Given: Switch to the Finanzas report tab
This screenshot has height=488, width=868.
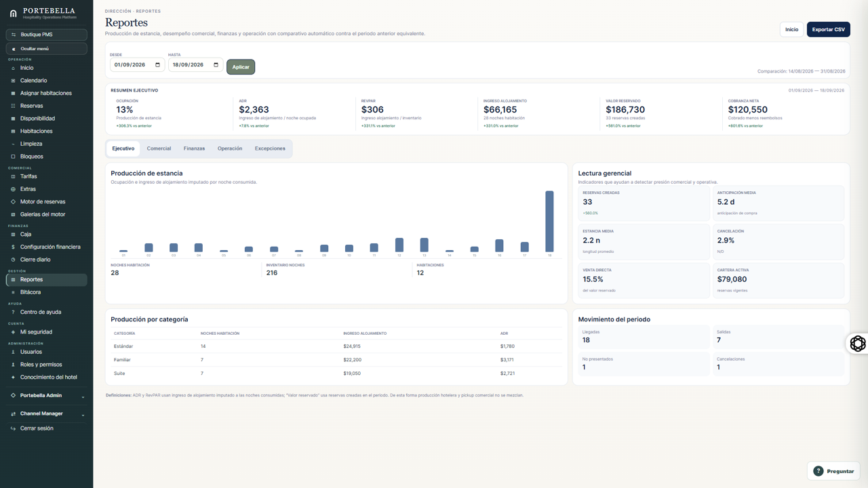Looking at the screenshot, I should click(x=194, y=148).
